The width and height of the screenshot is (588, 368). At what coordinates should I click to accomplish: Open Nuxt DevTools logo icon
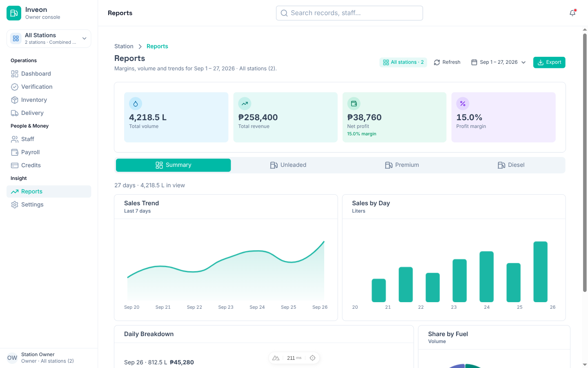point(276,358)
